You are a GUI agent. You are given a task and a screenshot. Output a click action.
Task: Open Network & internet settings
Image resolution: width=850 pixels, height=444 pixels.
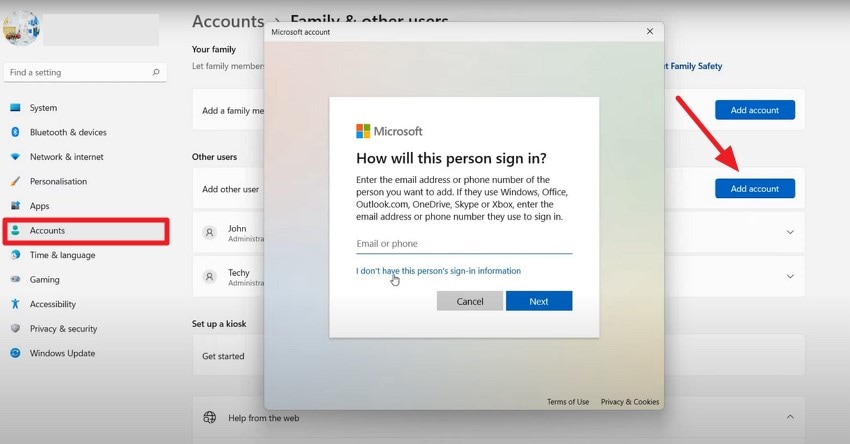pyautogui.click(x=67, y=157)
